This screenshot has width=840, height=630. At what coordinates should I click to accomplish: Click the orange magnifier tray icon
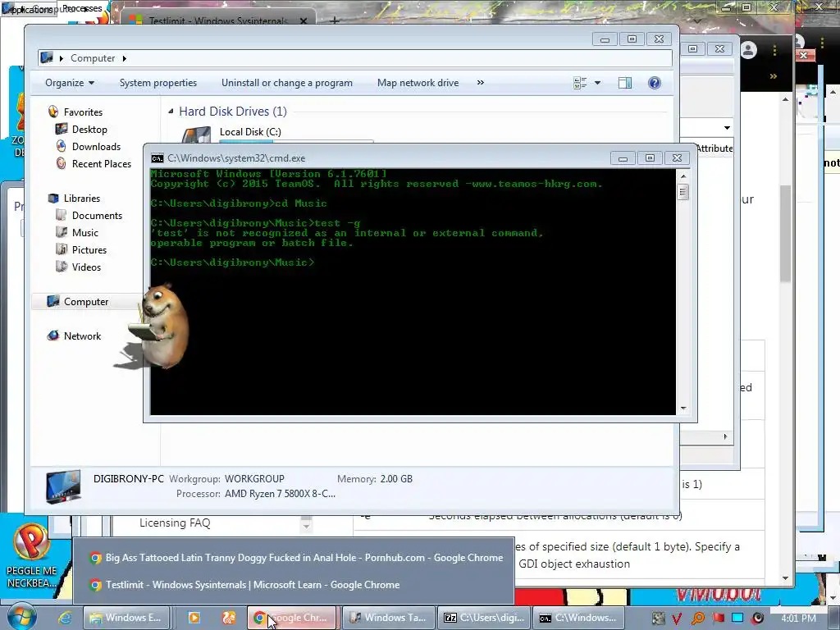point(697,619)
